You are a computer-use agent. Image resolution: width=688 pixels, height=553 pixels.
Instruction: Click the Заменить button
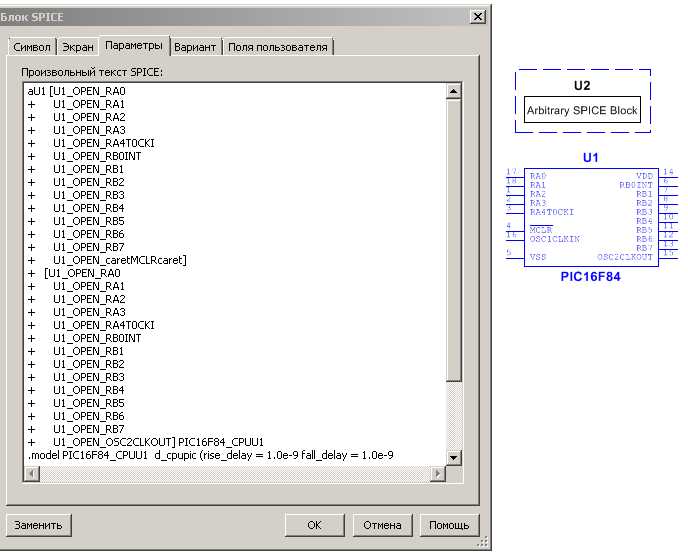(38, 525)
